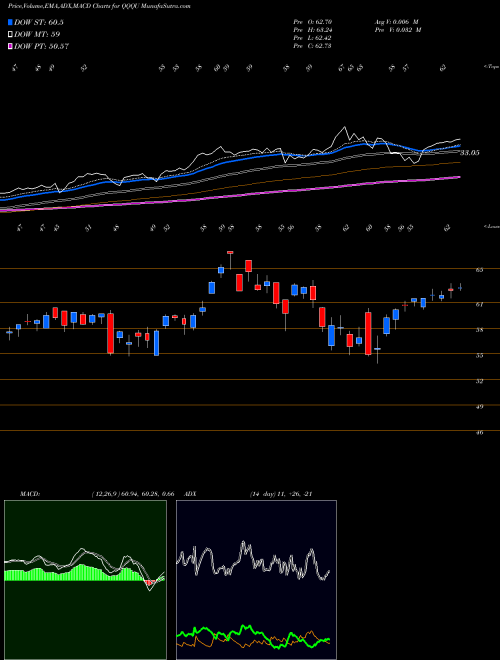Click the 49 price axis label

[479, 407]
